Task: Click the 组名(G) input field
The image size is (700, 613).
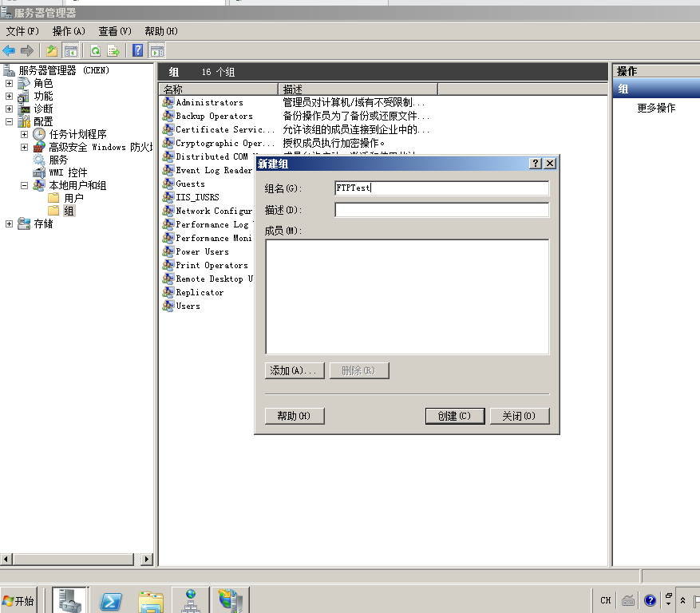Action: (441, 188)
